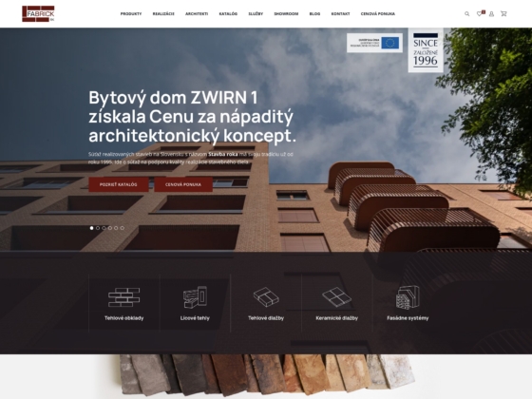Select the Tehlové obklady brick icon
The height and width of the screenshot is (399, 532).
pos(123,297)
